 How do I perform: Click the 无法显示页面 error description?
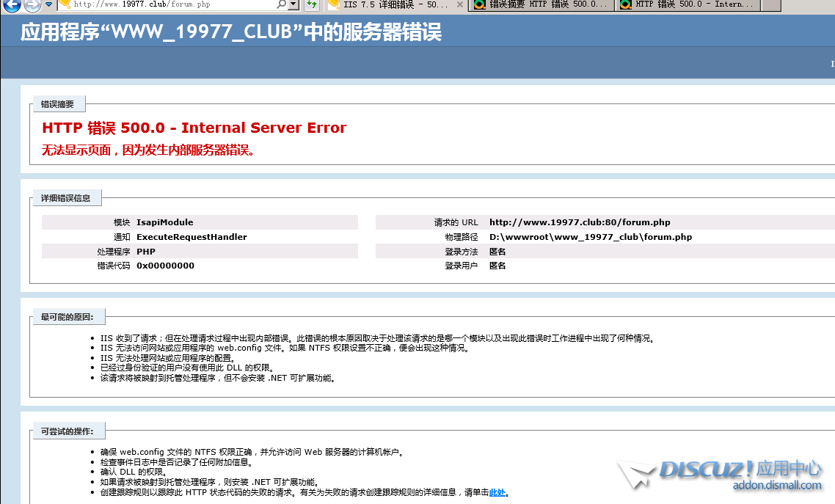click(x=147, y=150)
